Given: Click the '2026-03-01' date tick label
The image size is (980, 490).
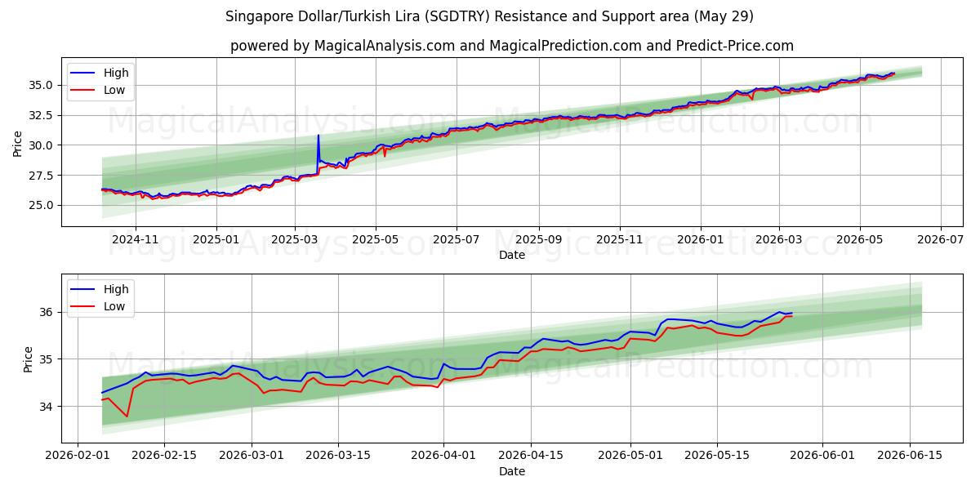Looking at the screenshot, I should pos(252,457).
